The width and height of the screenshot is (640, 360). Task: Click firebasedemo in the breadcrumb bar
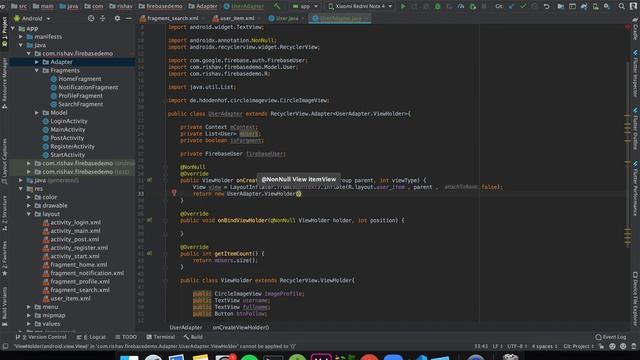point(161,6)
